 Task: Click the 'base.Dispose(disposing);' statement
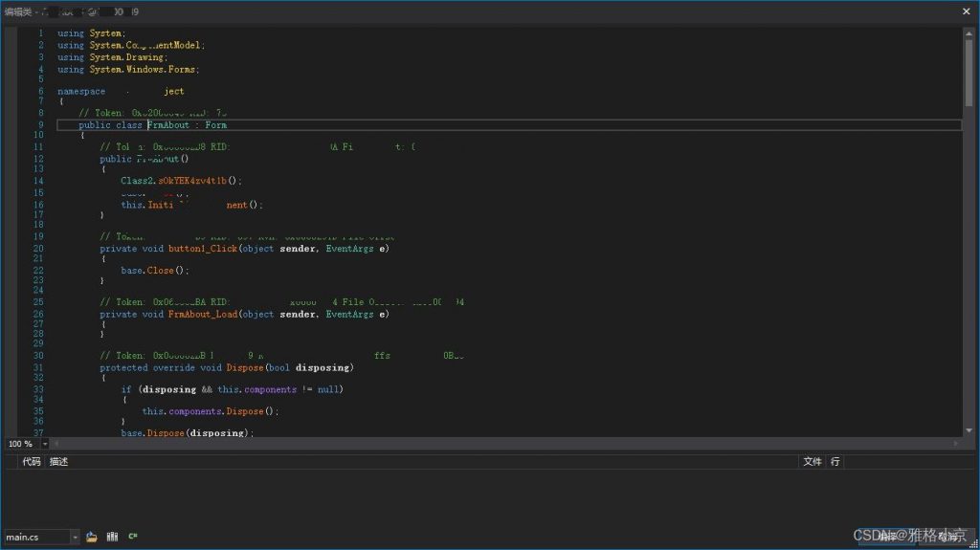[187, 432]
